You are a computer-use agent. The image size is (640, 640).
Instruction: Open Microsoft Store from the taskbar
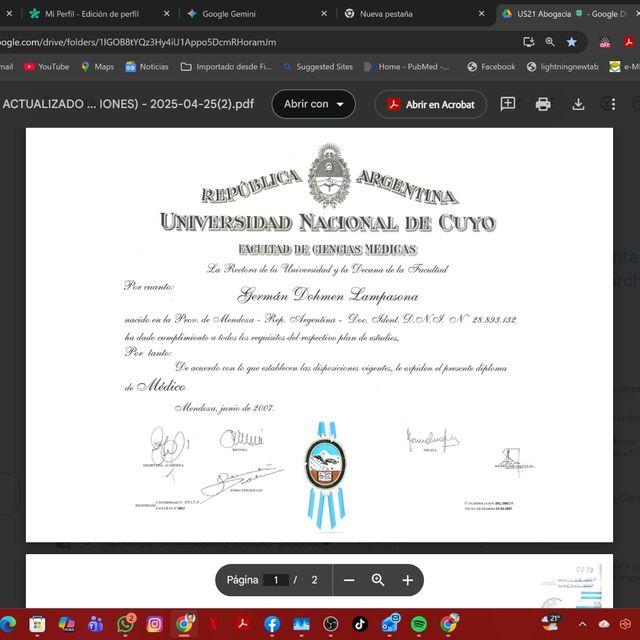[x=37, y=624]
